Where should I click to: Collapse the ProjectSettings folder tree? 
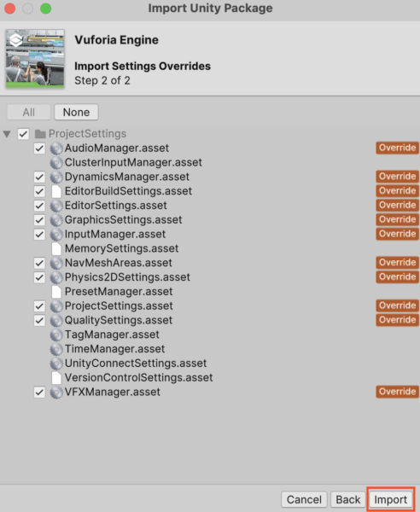[7, 134]
